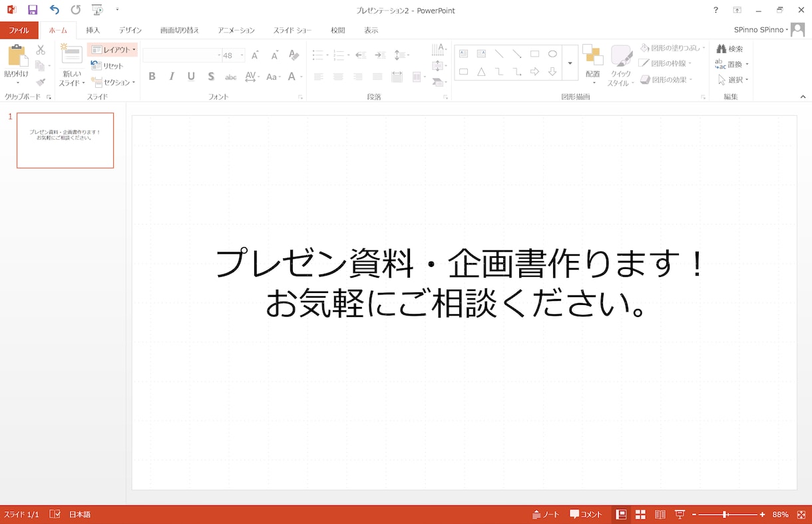Open the 表示 tab

tap(371, 31)
